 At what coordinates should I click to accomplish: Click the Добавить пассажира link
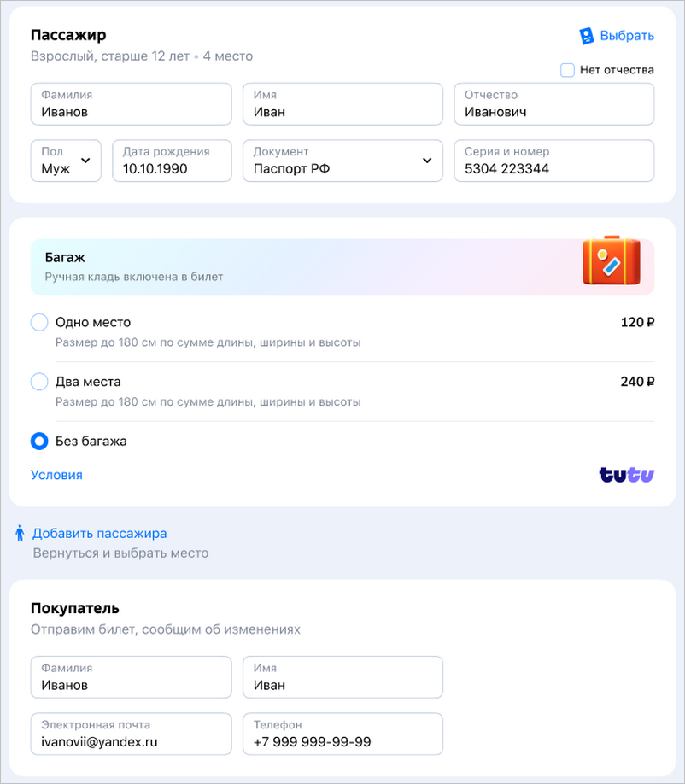coord(99,534)
